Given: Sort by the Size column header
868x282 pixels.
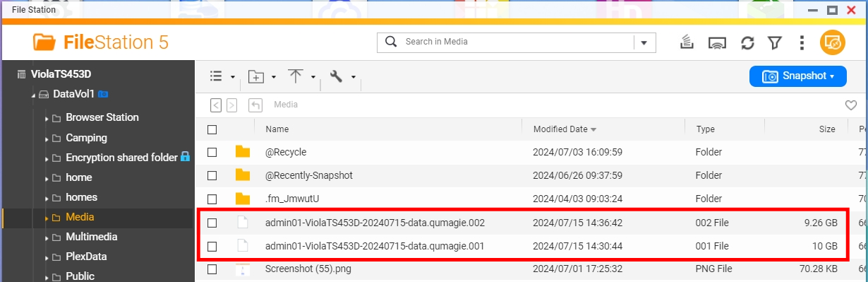Looking at the screenshot, I should [x=827, y=129].
